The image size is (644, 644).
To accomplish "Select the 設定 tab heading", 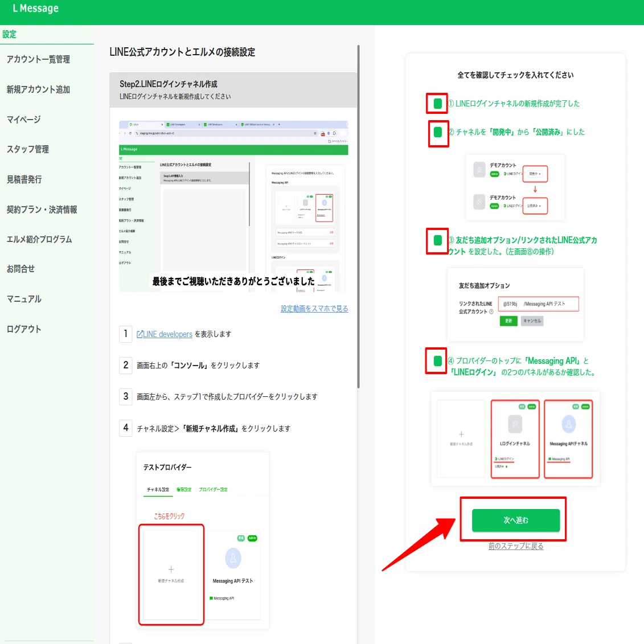I will (x=10, y=35).
